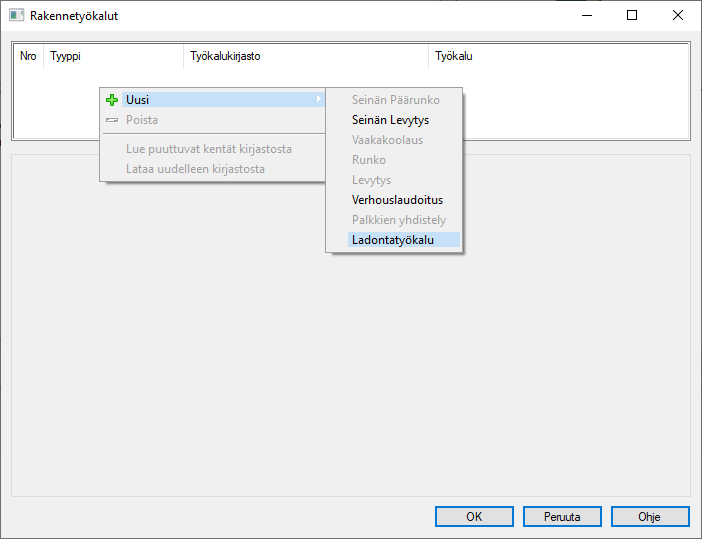Select Palkkien yhdistely menu item

(x=399, y=220)
